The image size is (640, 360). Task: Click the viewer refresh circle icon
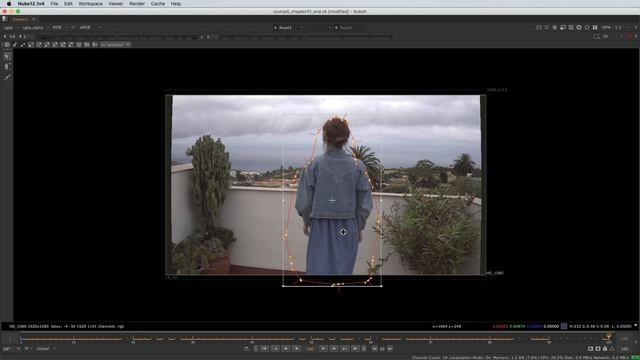(x=587, y=27)
